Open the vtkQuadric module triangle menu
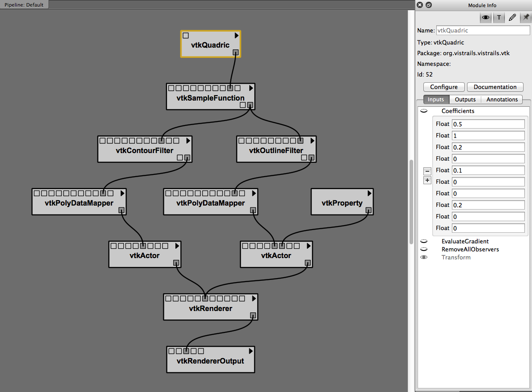The image size is (532, 392). pyautogui.click(x=236, y=36)
